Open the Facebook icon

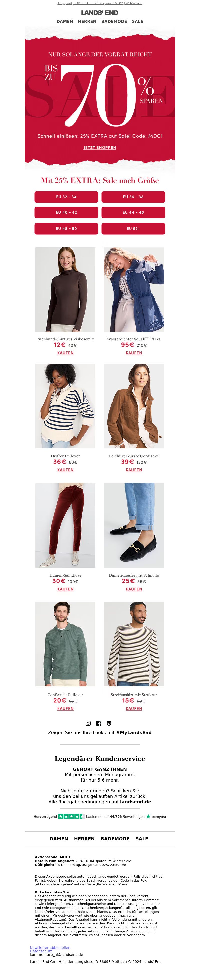point(99,723)
